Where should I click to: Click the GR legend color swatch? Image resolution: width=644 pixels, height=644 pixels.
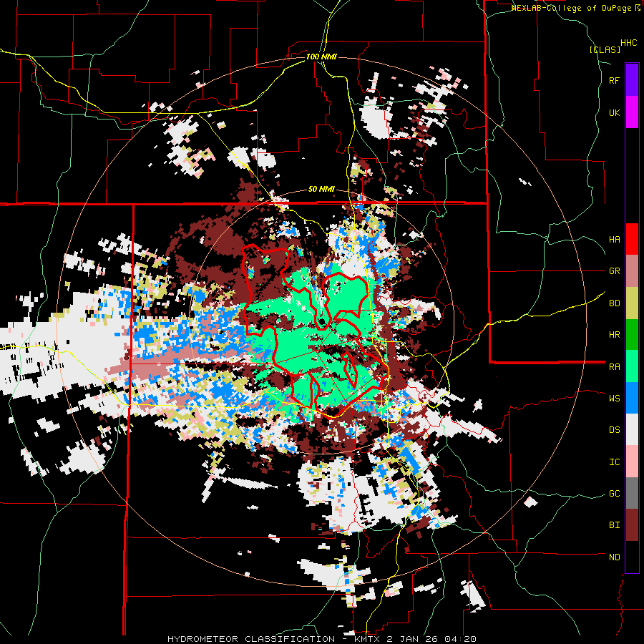(x=632, y=271)
